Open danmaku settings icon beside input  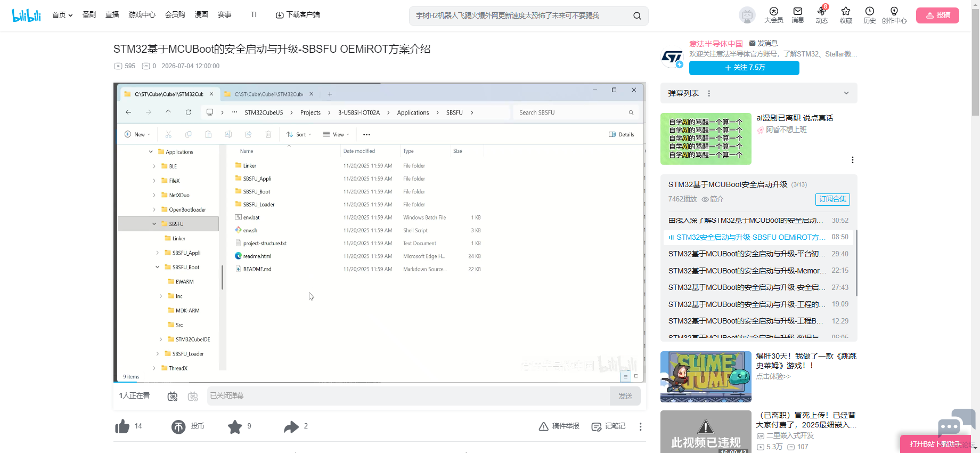pos(193,396)
